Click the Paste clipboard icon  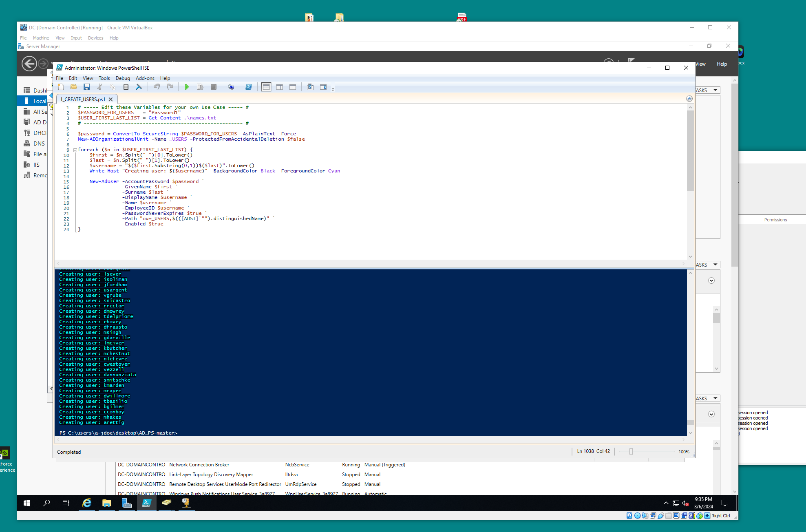point(126,87)
